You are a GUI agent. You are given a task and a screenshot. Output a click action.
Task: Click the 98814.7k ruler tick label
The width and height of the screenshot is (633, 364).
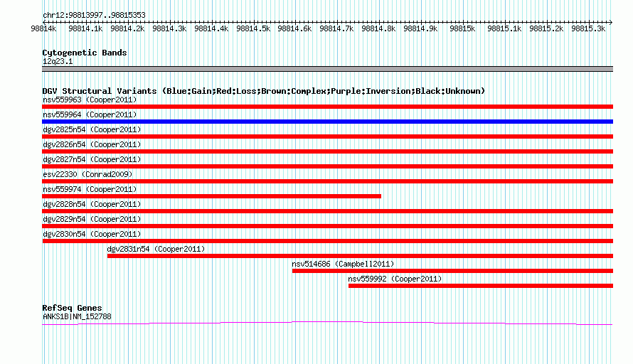click(x=336, y=28)
